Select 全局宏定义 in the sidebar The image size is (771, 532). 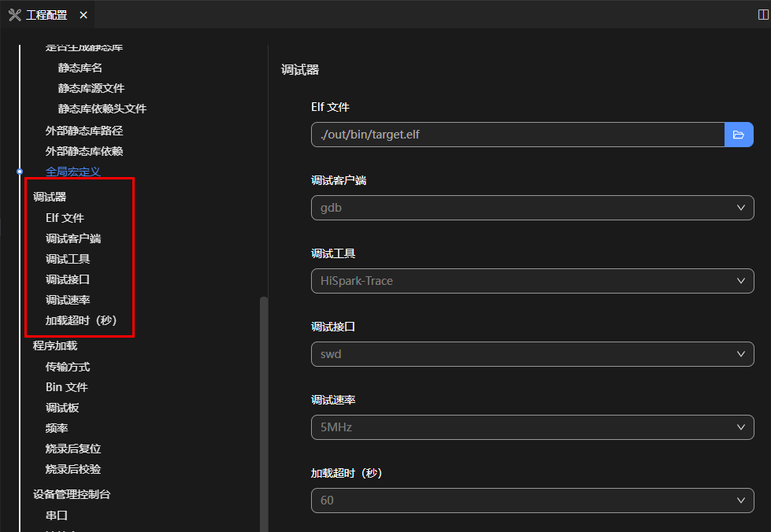pos(72,171)
